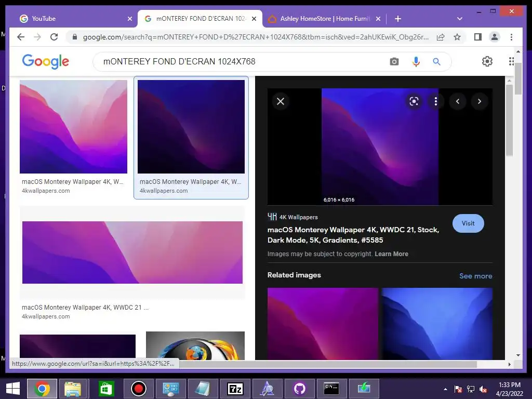Click See more related images

[476, 276]
